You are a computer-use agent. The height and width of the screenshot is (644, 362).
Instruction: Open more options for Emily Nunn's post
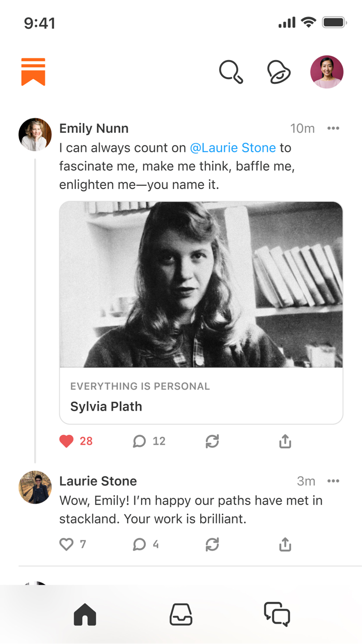tap(333, 128)
